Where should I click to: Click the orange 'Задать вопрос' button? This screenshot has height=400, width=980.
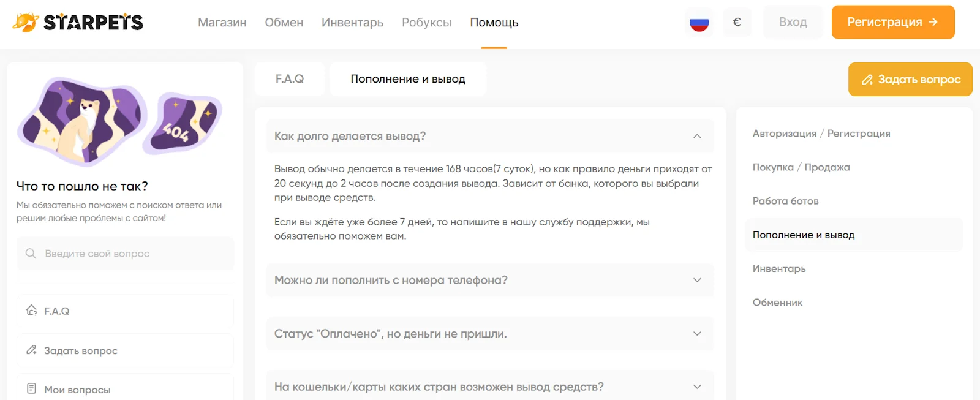click(x=910, y=80)
